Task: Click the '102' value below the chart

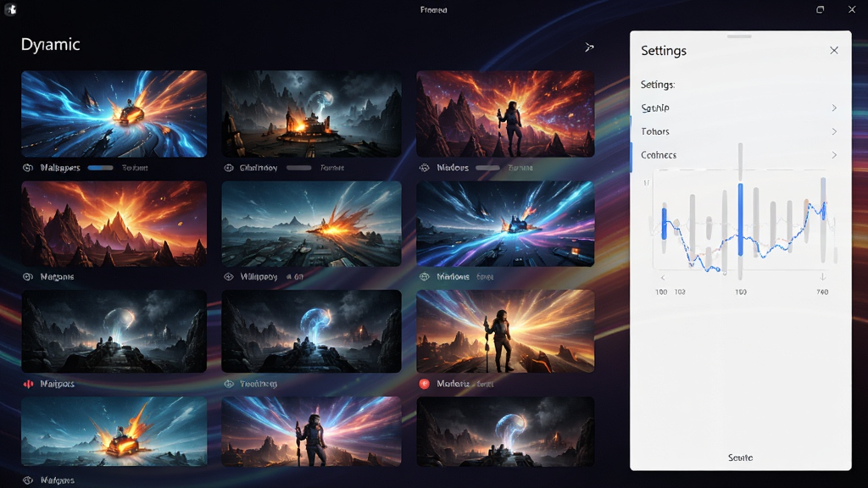Action: coord(680,292)
